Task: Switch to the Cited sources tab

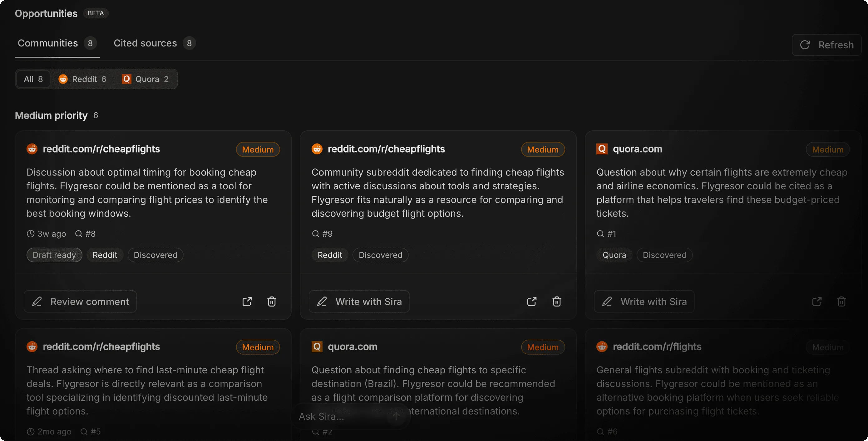Action: point(155,43)
